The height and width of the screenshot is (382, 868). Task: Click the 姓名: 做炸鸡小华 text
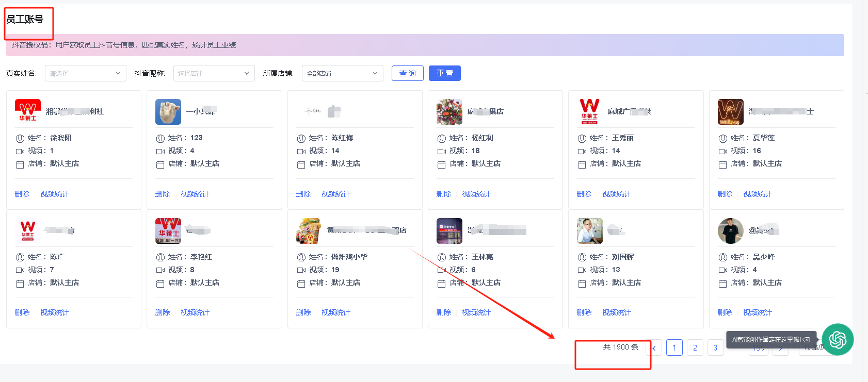[339, 257]
